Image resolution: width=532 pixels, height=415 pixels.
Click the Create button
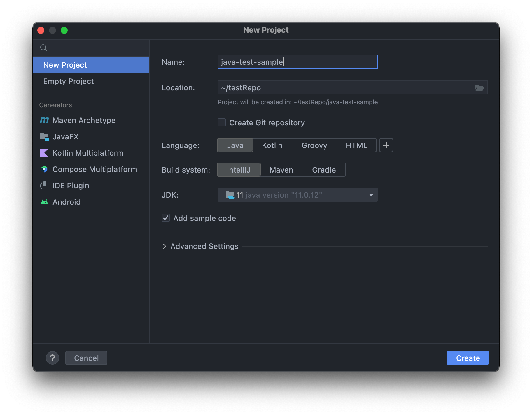pyautogui.click(x=468, y=358)
